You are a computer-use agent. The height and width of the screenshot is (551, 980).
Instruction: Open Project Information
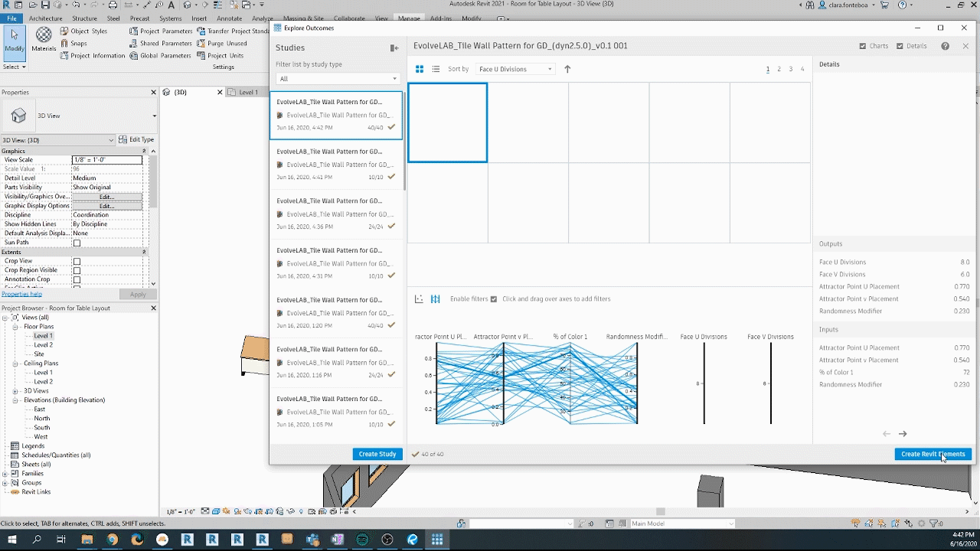point(92,56)
